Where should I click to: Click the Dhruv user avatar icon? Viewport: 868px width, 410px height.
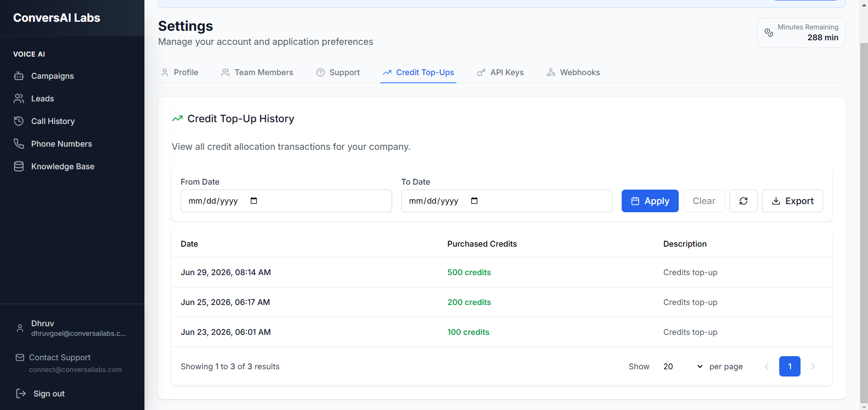20,328
